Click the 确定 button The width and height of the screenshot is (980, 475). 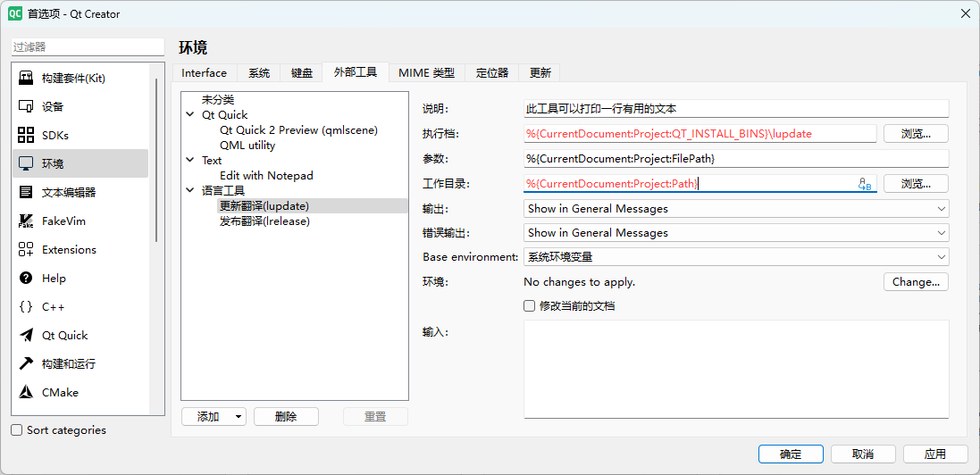[x=791, y=454]
